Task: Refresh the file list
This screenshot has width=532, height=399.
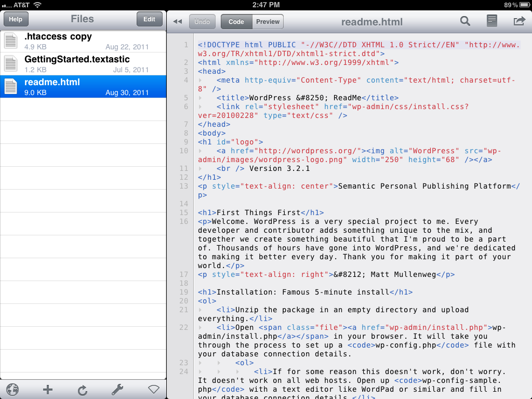Action: point(83,390)
